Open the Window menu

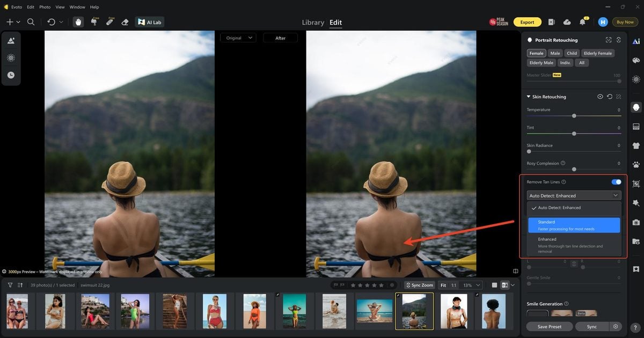tap(77, 7)
